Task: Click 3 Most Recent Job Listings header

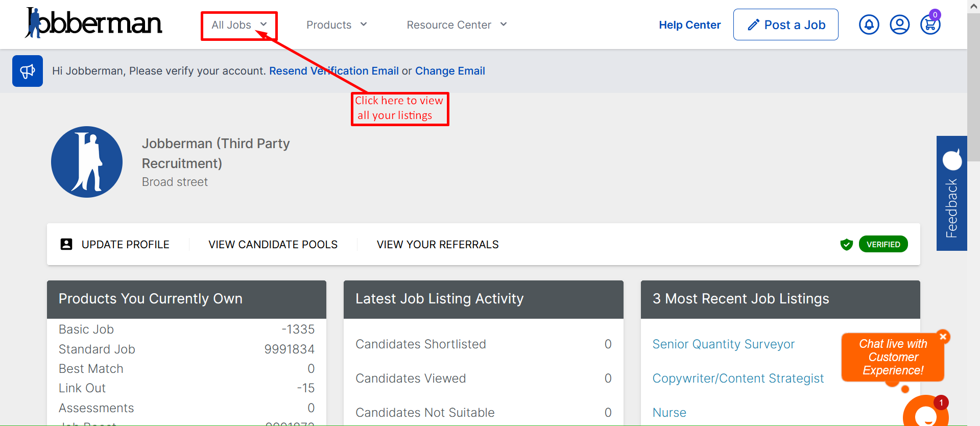Action: point(780,299)
